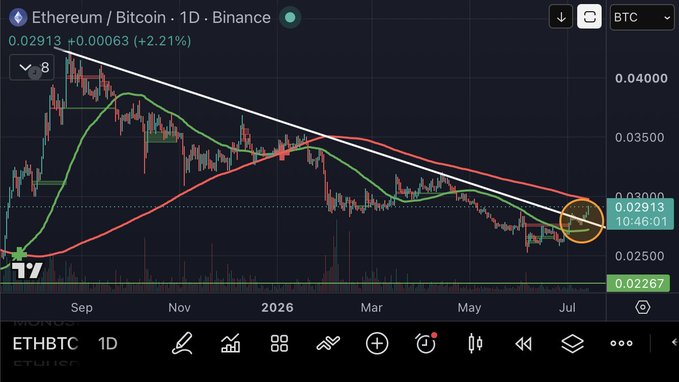Viewport: 679px width, 382px height.
Task: Click the 2026 time axis label
Action: tap(277, 308)
